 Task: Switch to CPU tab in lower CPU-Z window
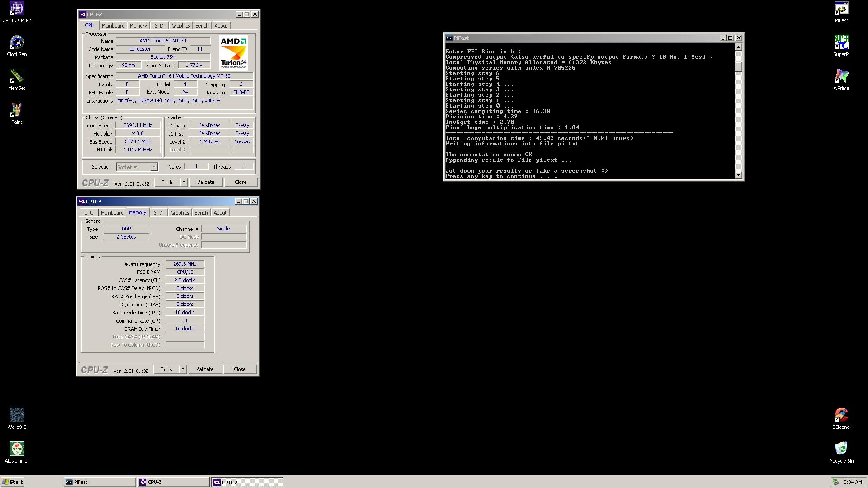tap(89, 213)
